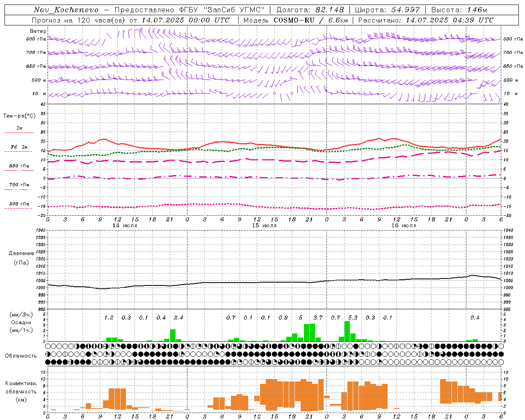Viewport: 525px width, 420px height.
Task: Click the date label 14 июля
Action: [x=125, y=226]
